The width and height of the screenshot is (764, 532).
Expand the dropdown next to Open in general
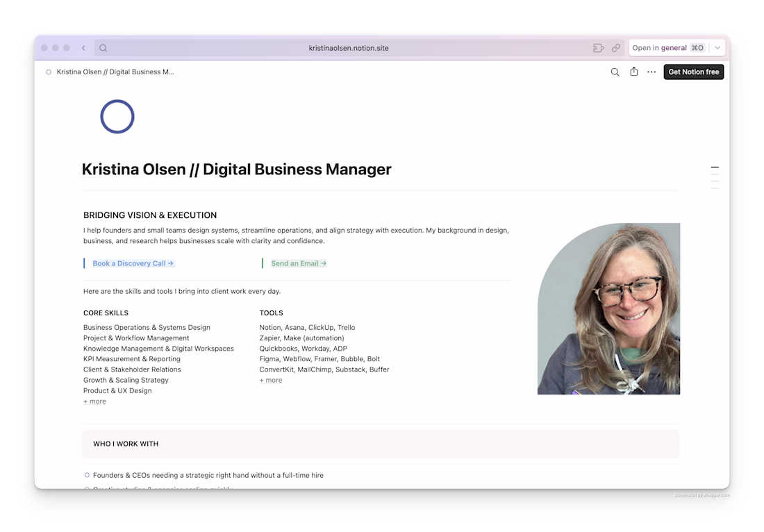(717, 48)
